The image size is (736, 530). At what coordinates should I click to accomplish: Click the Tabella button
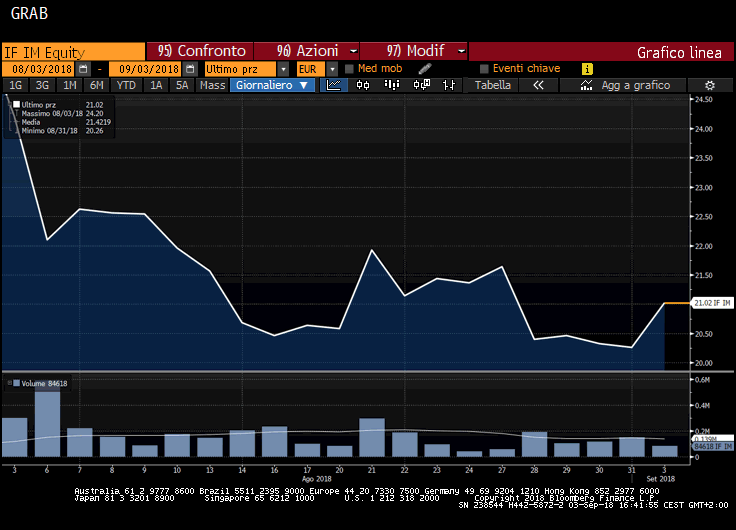click(492, 86)
